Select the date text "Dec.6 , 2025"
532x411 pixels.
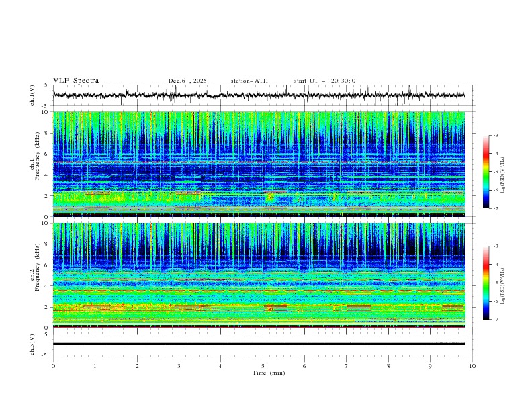[x=187, y=81]
